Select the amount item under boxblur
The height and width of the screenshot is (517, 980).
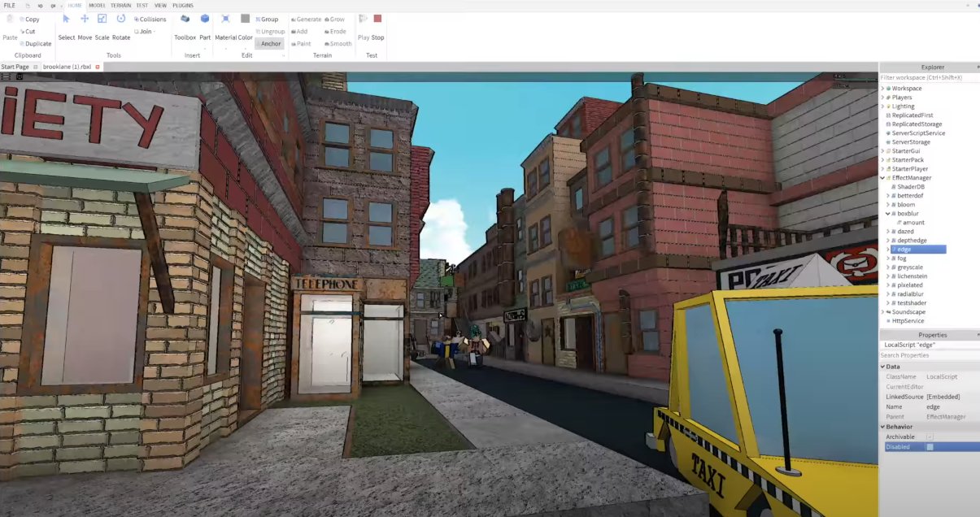[913, 223]
